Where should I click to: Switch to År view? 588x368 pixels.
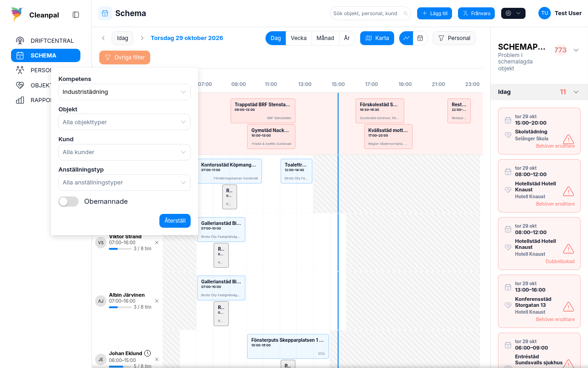click(x=347, y=38)
